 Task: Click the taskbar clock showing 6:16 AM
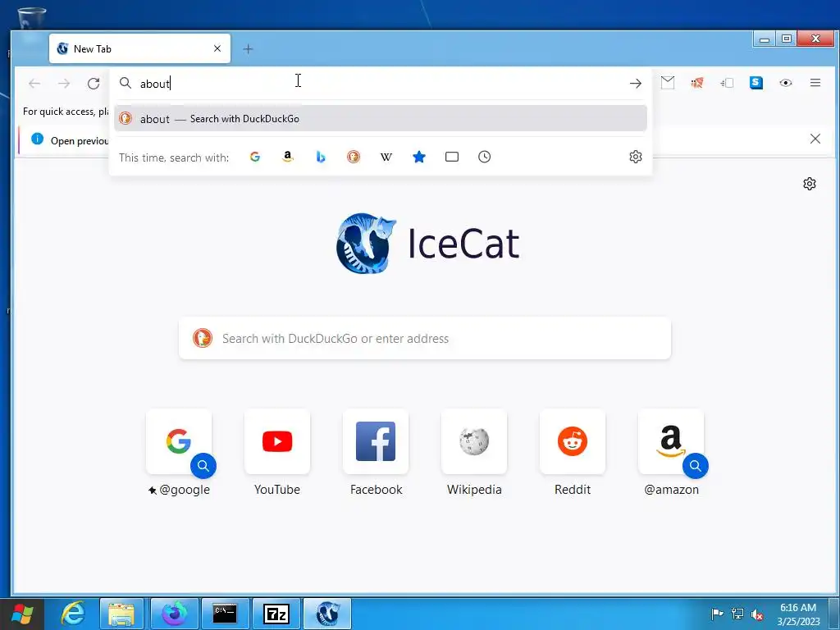[798, 614]
